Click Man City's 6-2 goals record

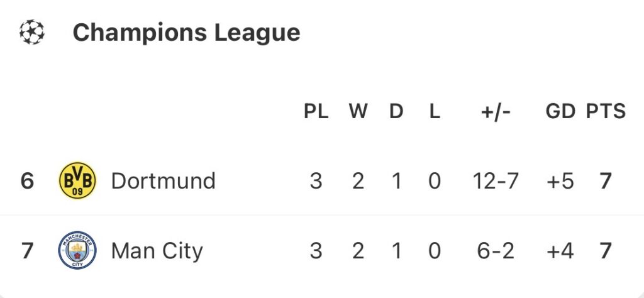496,251
